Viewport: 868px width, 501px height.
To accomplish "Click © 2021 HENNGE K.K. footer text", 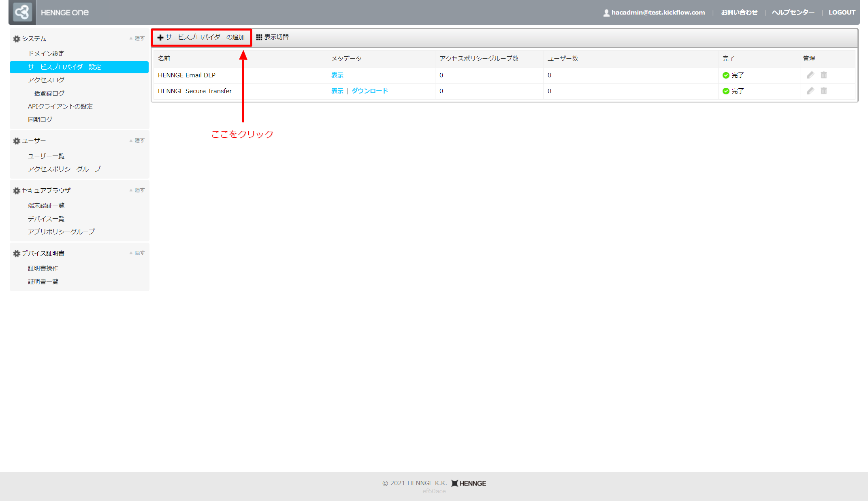I will pos(415,483).
